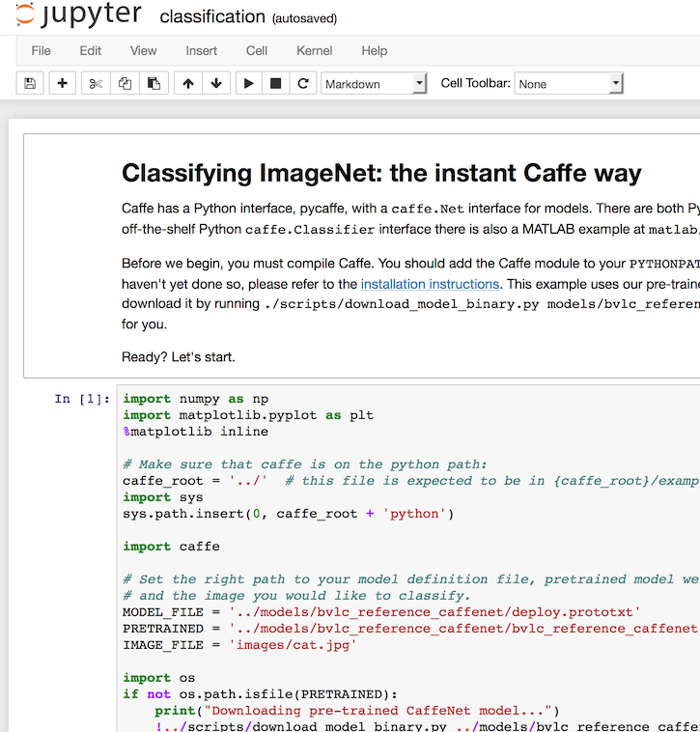Restart the kernel with circular arrow icon
This screenshot has width=700, height=732.
(303, 84)
